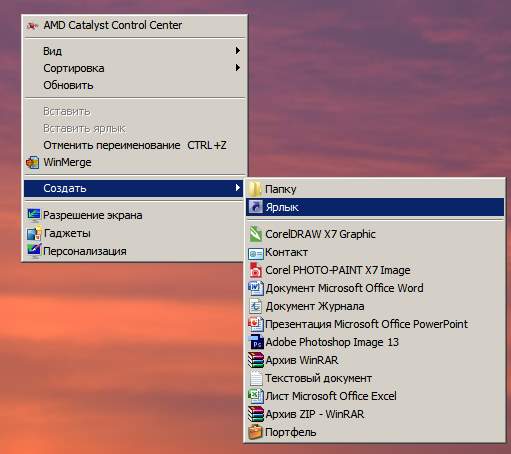This screenshot has height=454, width=511.
Task: Create new Текстовый документ
Action: (x=375, y=378)
